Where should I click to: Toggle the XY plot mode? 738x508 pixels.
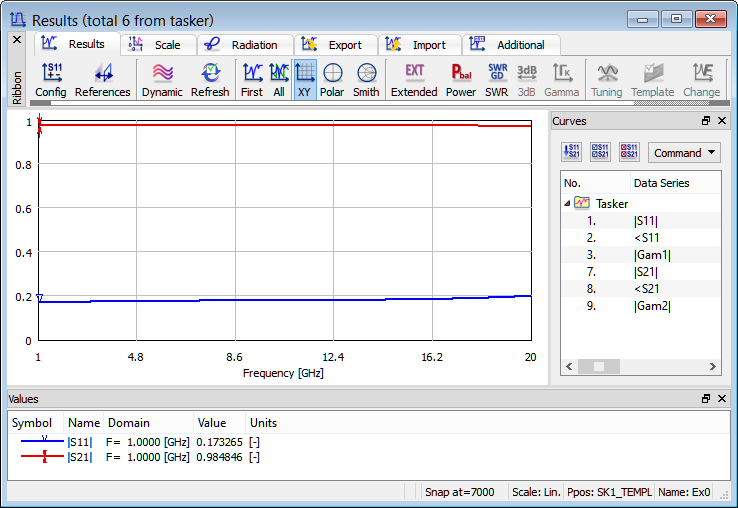point(305,79)
